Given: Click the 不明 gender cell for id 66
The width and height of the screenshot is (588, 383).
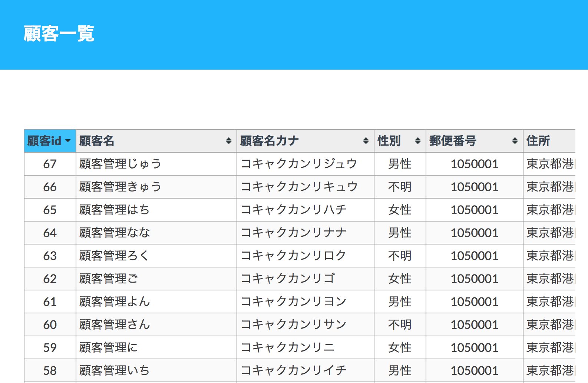Looking at the screenshot, I should pyautogui.click(x=400, y=187).
